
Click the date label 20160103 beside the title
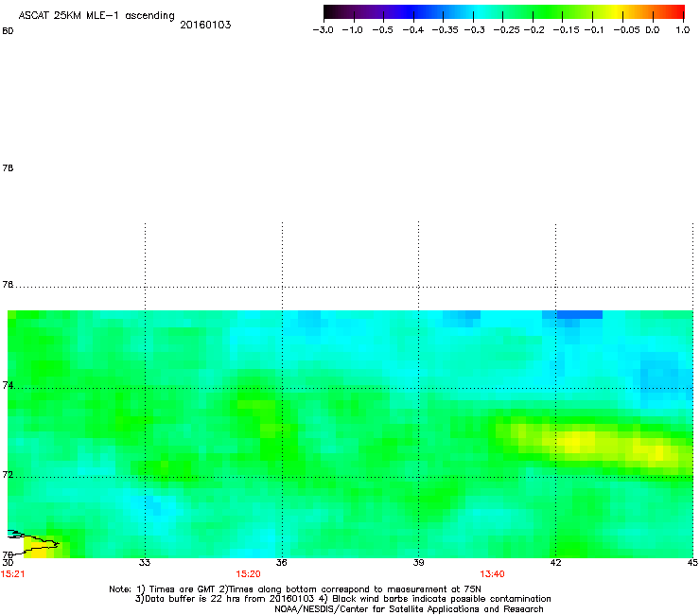pyautogui.click(x=205, y=25)
